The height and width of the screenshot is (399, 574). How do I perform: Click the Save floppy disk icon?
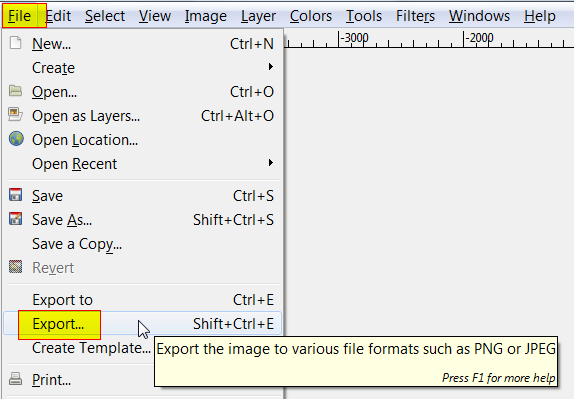click(x=15, y=195)
